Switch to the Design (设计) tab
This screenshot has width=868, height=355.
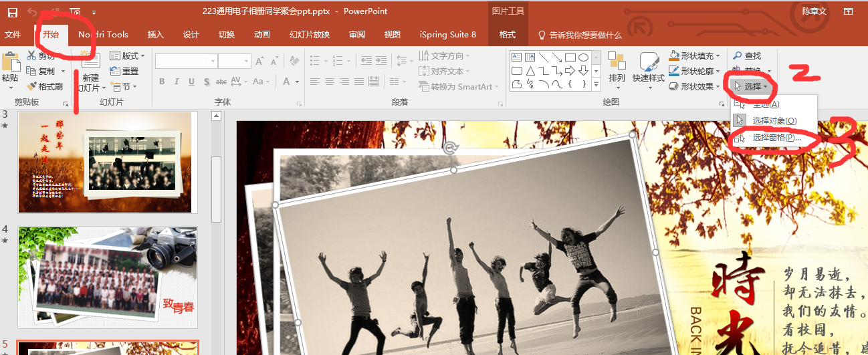[x=191, y=35]
